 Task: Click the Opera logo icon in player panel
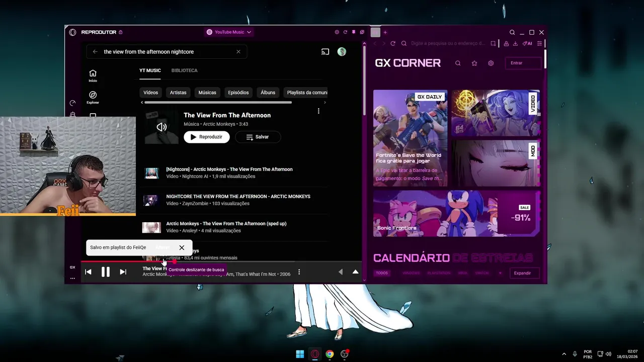(72, 32)
